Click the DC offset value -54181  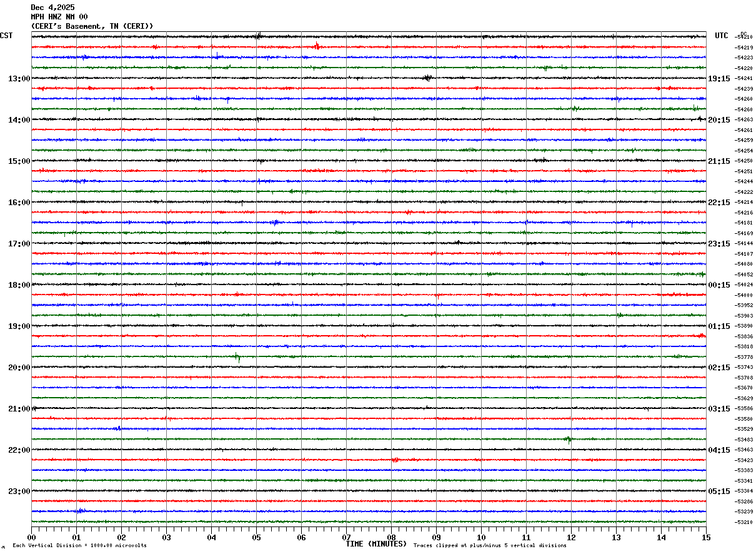[x=744, y=223]
